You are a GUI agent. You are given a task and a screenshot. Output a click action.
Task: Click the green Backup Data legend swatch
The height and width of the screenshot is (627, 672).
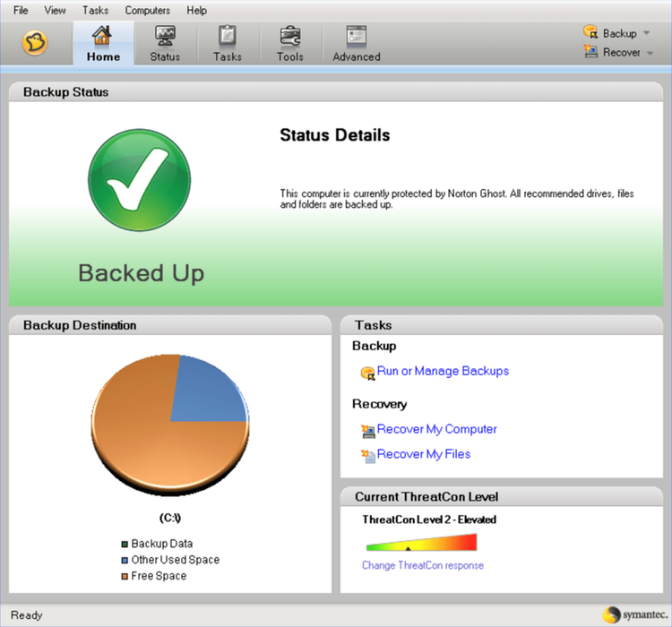point(125,545)
